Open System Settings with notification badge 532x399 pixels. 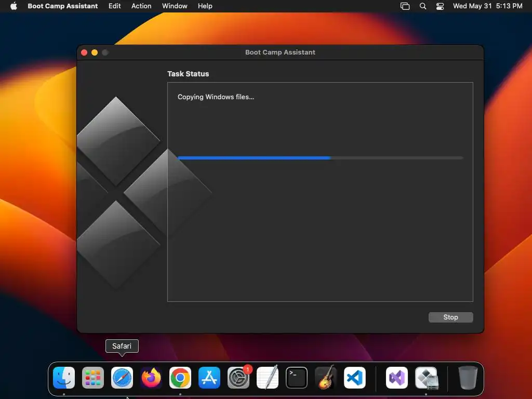[x=238, y=378]
